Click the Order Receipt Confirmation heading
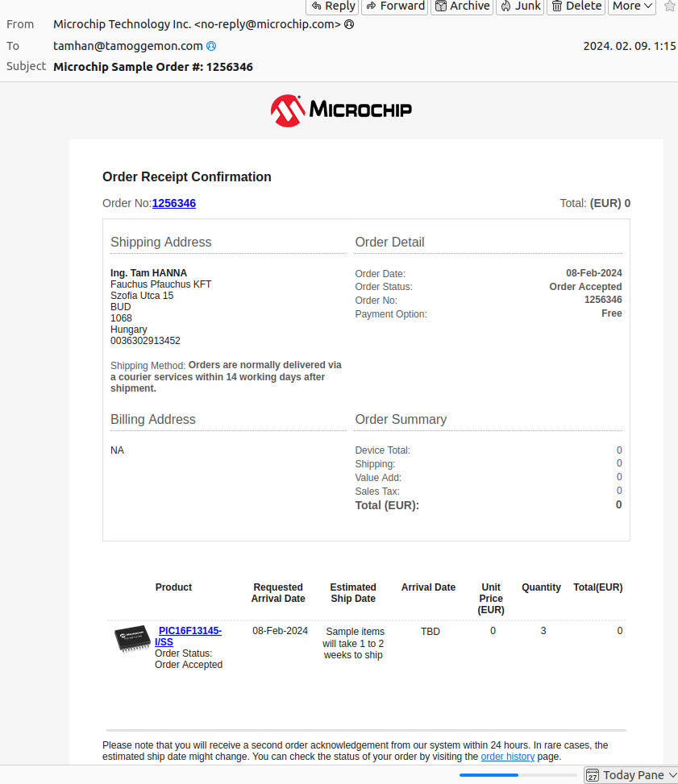Image resolution: width=678 pixels, height=784 pixels. (x=187, y=176)
